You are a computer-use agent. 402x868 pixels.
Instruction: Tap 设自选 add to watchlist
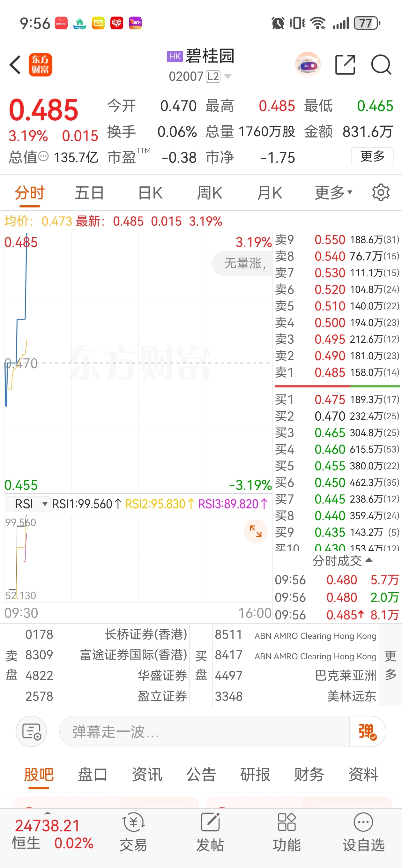click(x=363, y=832)
